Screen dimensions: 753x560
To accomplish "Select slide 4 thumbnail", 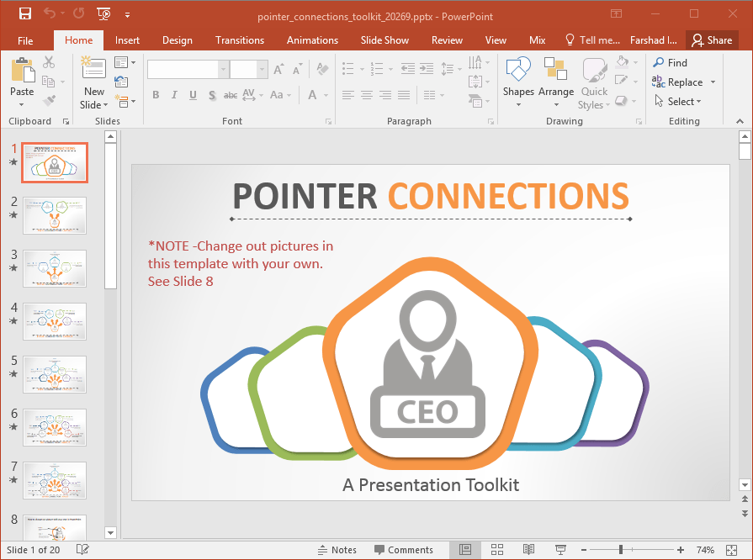I will 54,321.
